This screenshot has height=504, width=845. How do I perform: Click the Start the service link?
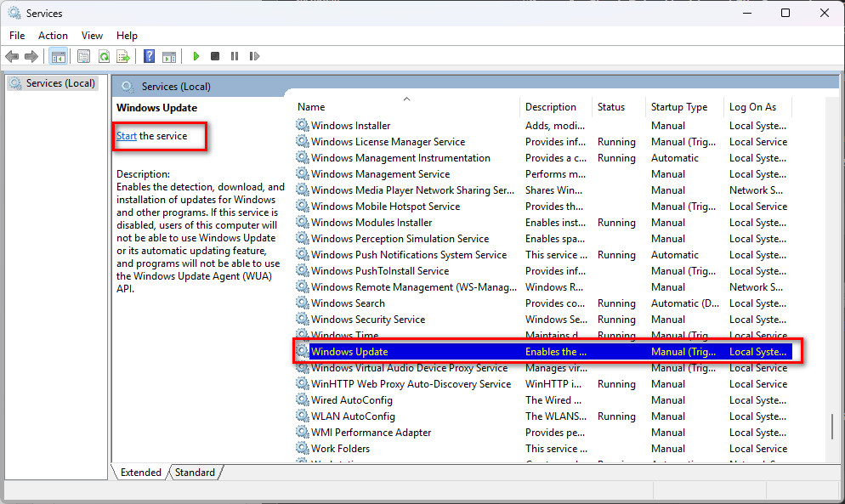click(126, 136)
